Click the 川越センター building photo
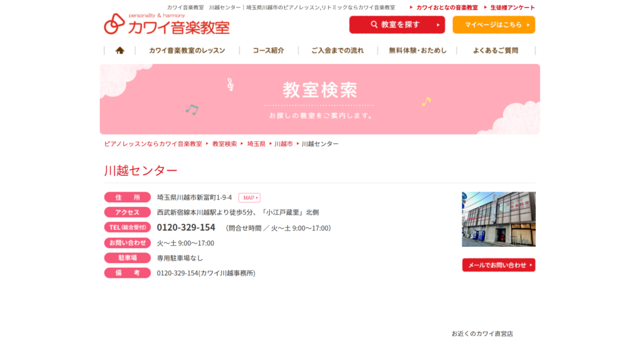This screenshot has height=360, width=644. click(499, 219)
